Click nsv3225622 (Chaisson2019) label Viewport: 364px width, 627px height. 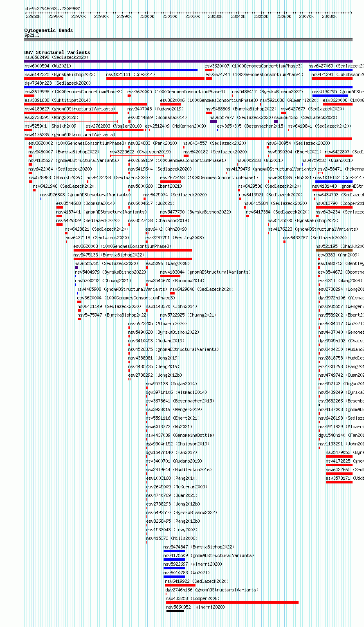pos(140,152)
